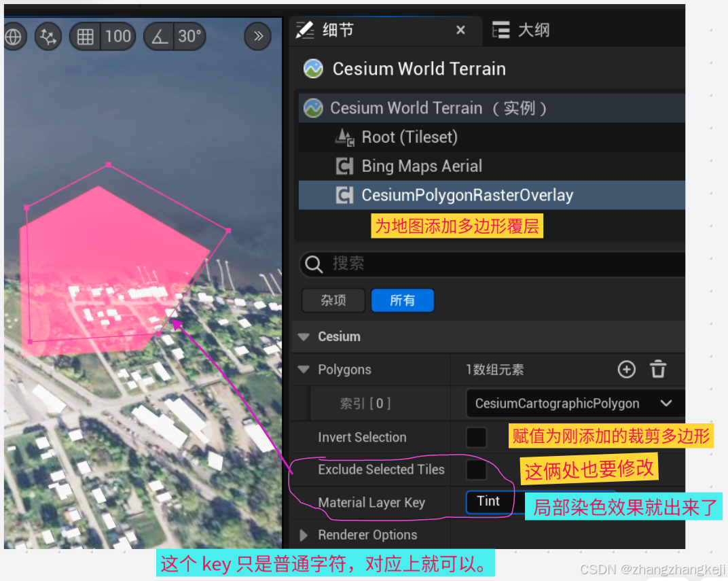
Task: Click the Exclude Selected Tiles label
Action: [x=381, y=470]
